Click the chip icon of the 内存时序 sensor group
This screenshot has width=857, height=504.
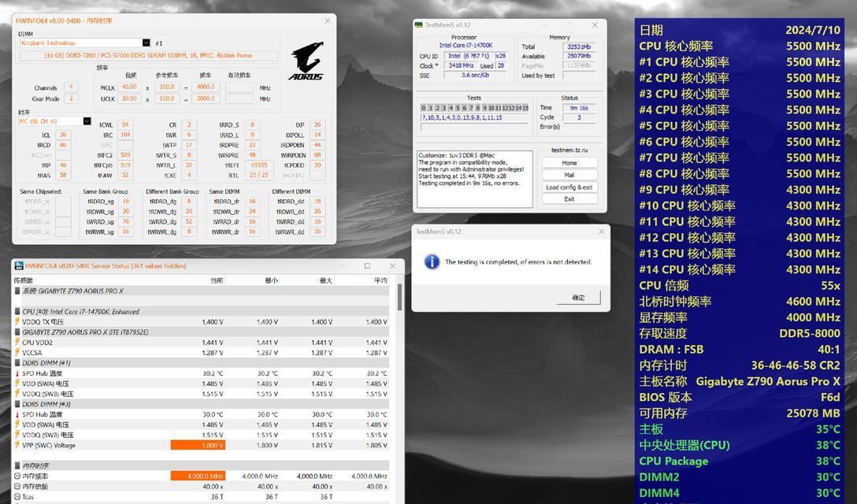(x=17, y=465)
